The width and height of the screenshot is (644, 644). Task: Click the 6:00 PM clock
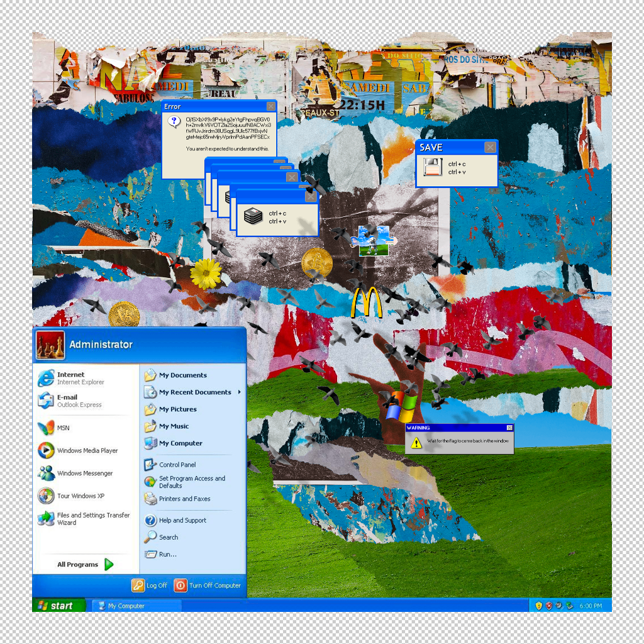coord(591,606)
